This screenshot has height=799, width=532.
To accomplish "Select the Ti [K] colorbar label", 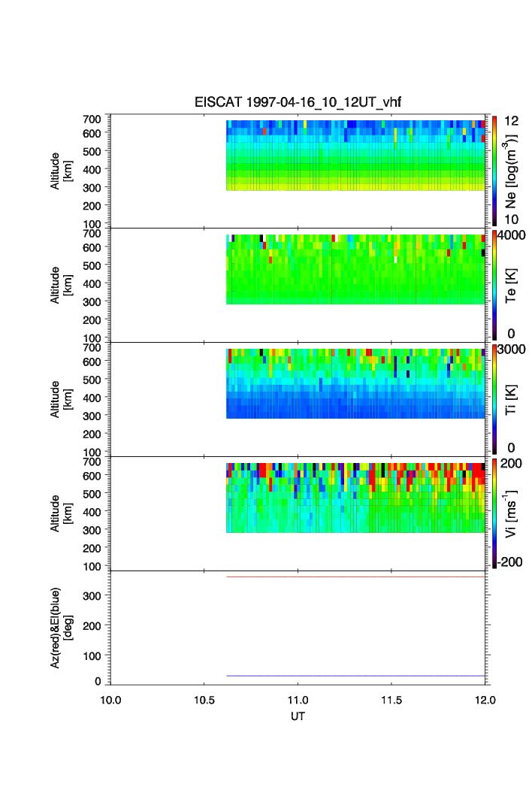I will tap(511, 400).
